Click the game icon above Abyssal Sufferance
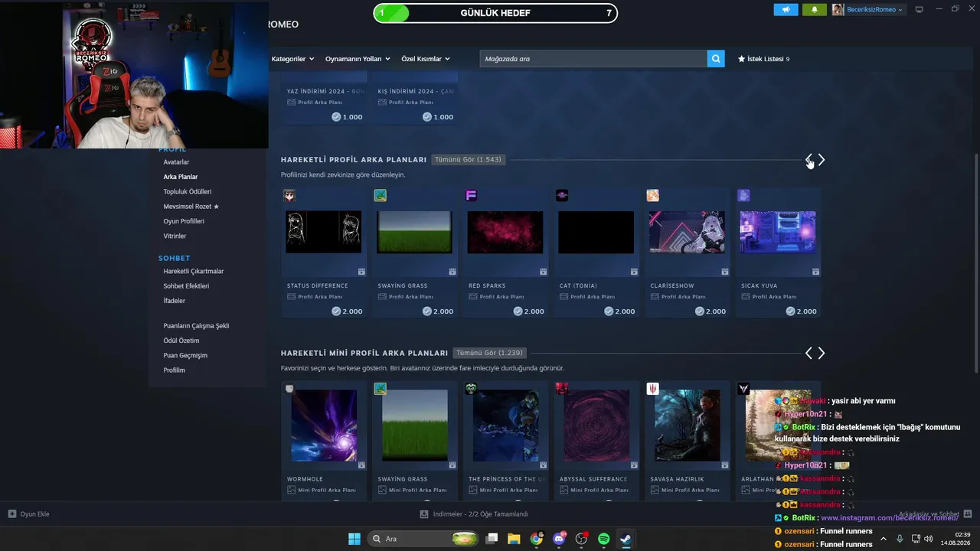The height and width of the screenshot is (551, 980). (562, 389)
